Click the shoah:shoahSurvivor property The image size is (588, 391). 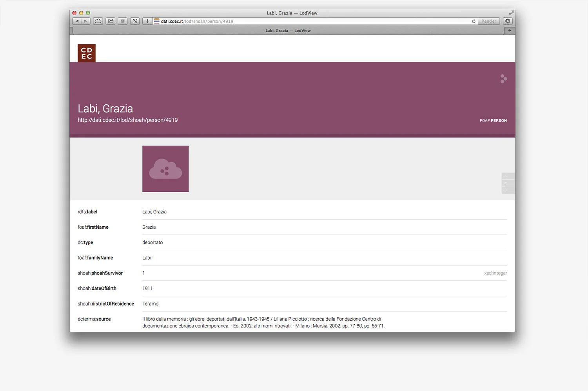click(x=100, y=273)
